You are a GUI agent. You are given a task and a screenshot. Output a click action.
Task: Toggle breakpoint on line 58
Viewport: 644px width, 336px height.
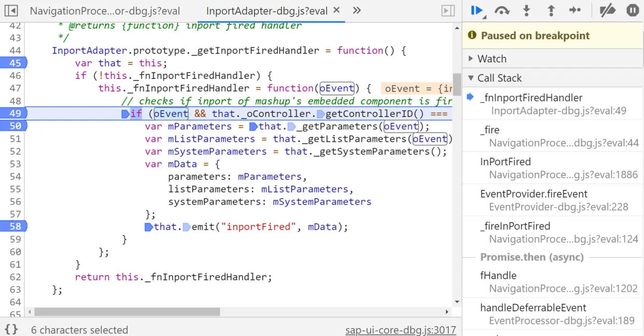[x=14, y=226]
